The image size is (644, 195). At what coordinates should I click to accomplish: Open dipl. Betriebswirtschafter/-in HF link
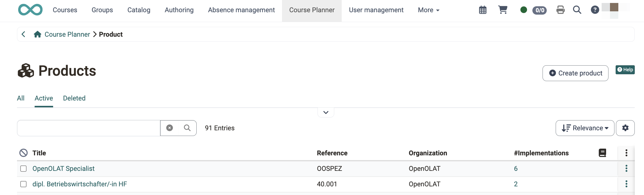click(x=80, y=184)
